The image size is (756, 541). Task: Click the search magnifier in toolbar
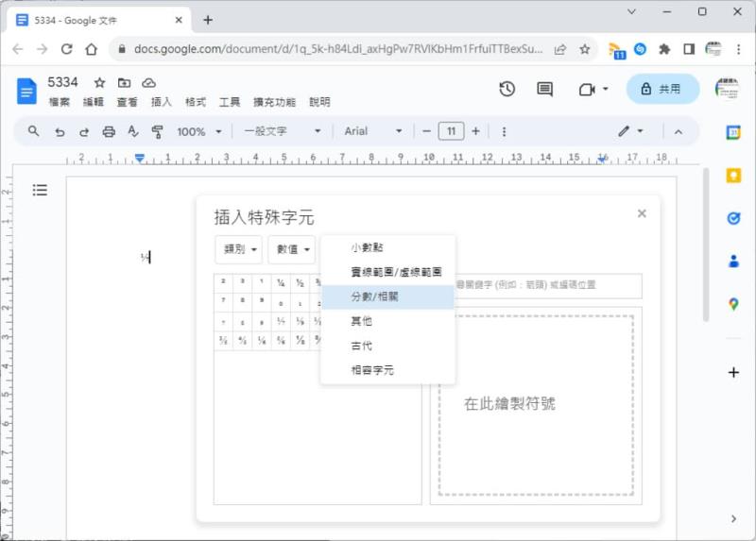point(33,131)
